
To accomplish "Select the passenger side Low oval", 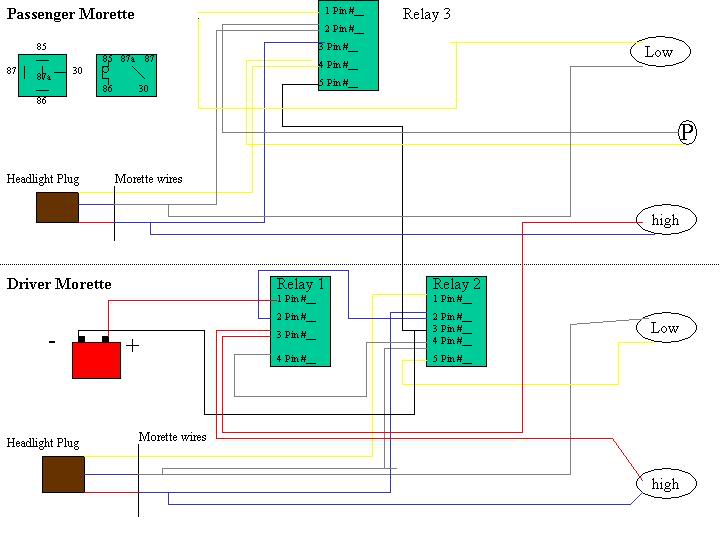I will (x=659, y=52).
